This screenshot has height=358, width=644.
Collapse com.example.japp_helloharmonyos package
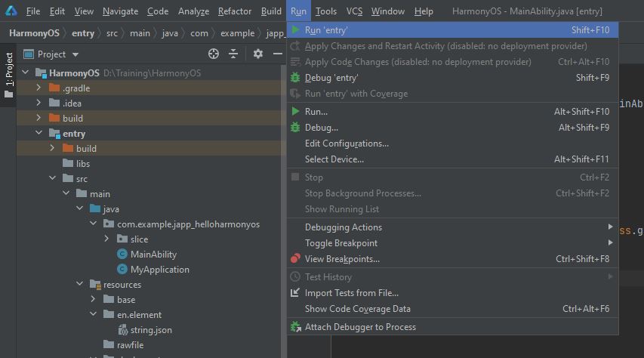[93, 224]
